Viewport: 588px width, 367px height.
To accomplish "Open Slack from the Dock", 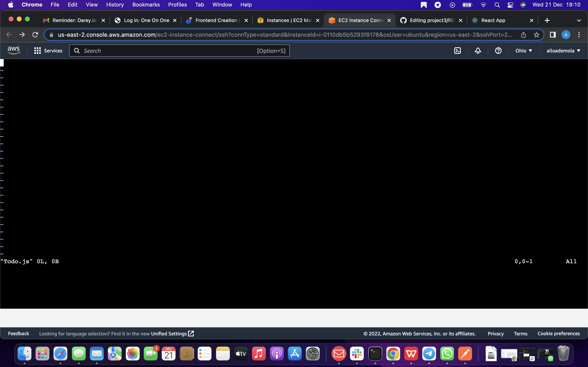I will pyautogui.click(x=357, y=354).
